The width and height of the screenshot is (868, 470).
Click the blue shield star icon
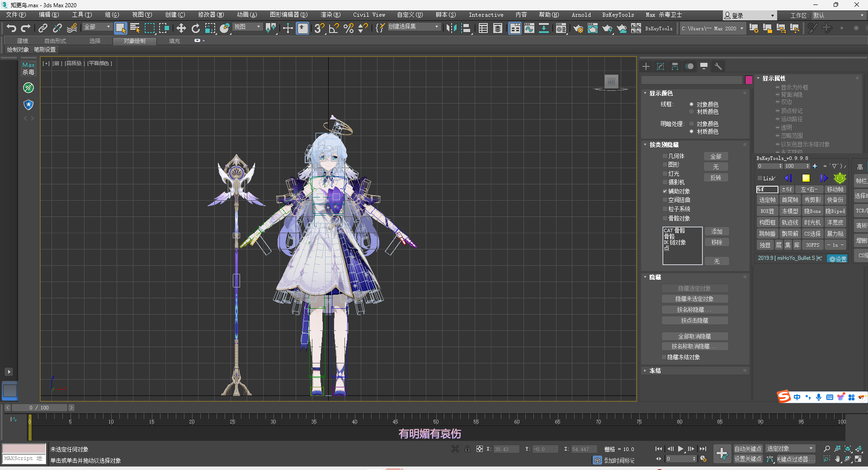tap(28, 105)
